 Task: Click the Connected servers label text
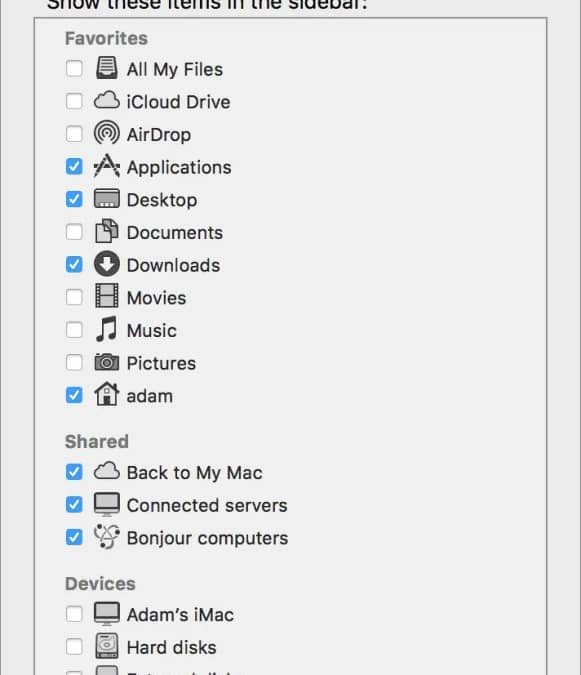207,505
